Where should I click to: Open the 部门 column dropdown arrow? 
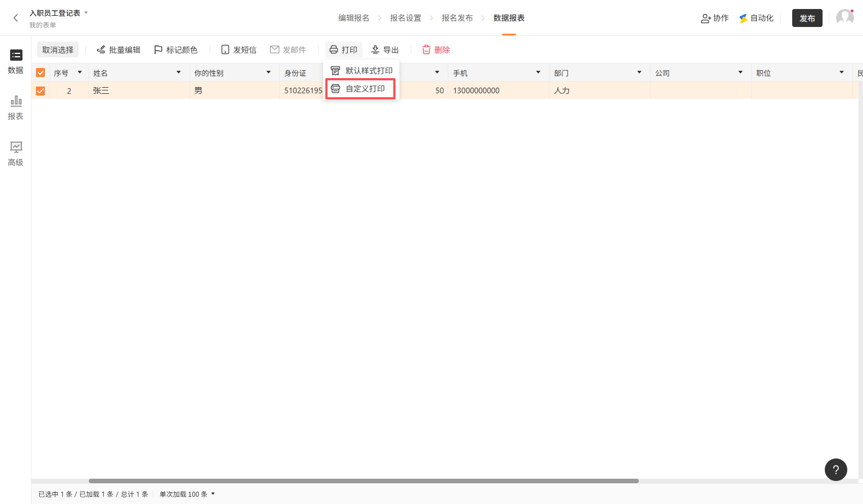pyautogui.click(x=639, y=72)
